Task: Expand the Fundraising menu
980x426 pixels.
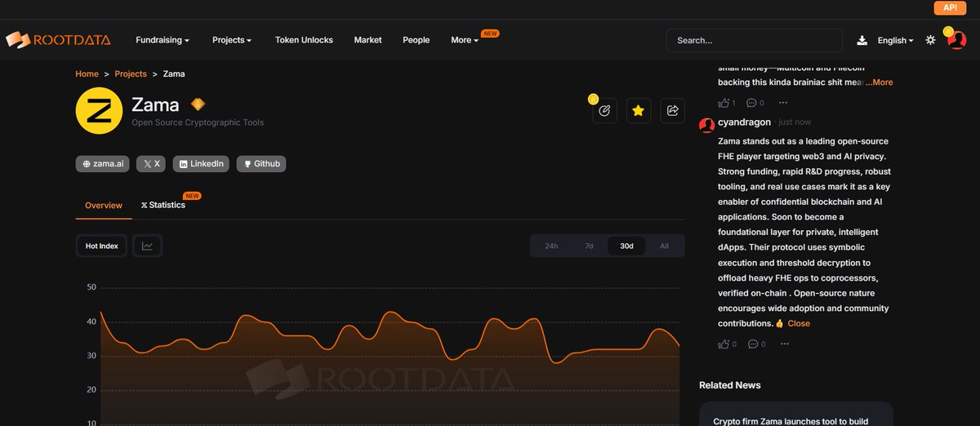Action: pos(163,40)
